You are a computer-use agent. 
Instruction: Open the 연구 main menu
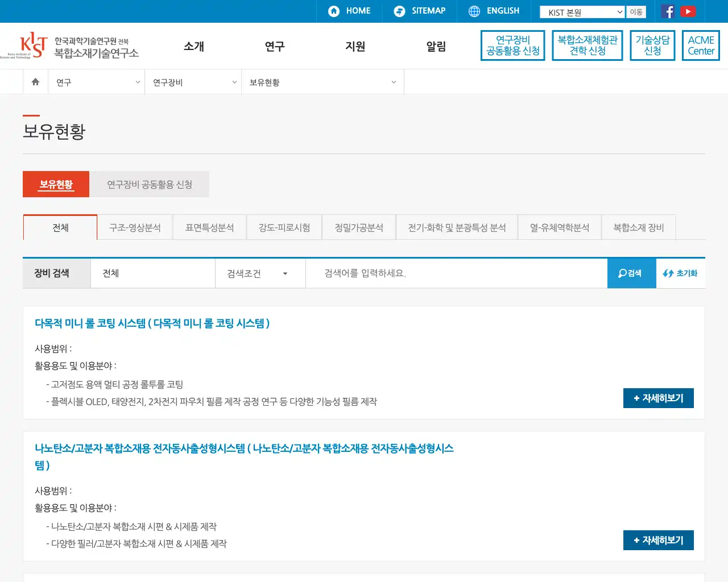tap(275, 47)
